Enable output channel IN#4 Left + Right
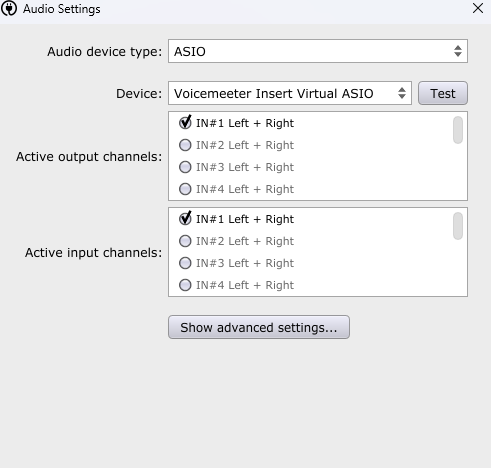 click(x=185, y=189)
